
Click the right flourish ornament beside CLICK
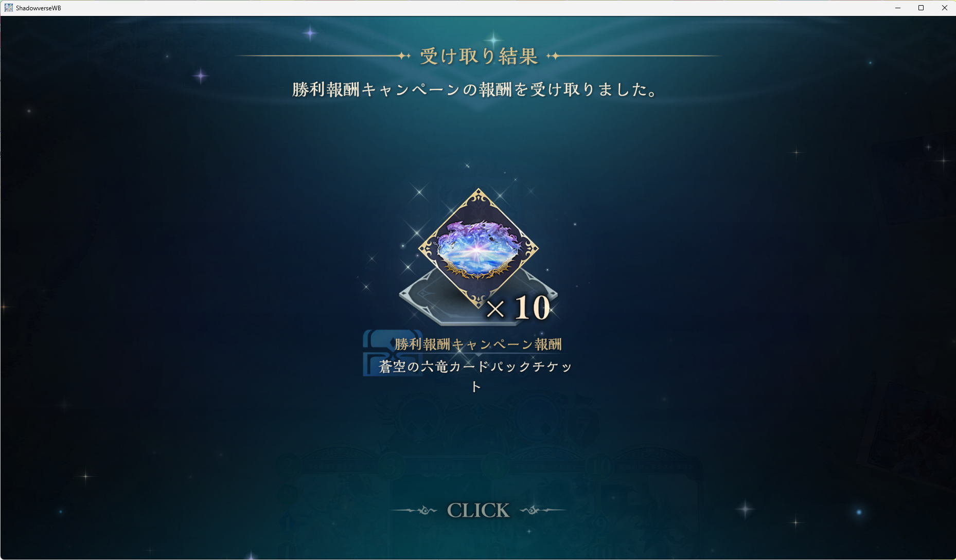pos(542,510)
